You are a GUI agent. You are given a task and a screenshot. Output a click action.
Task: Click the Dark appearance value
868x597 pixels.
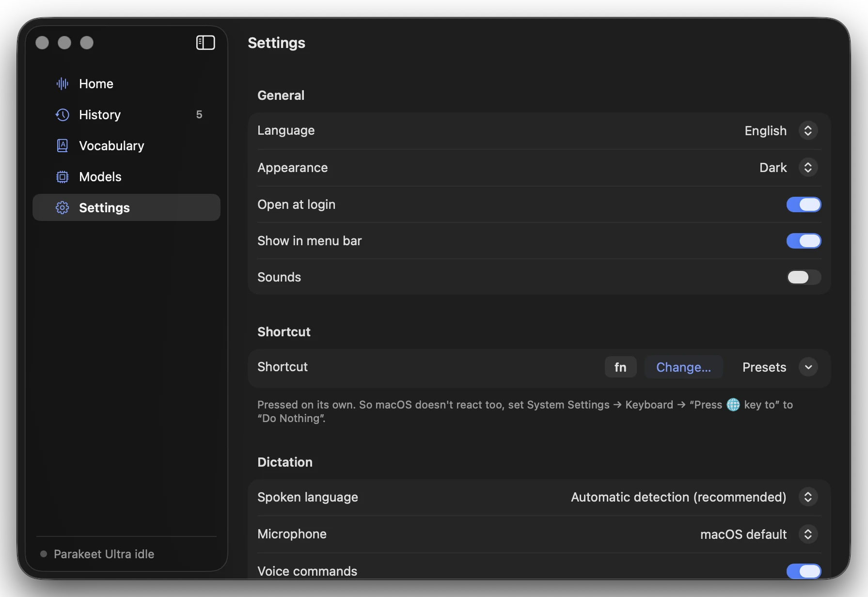[x=773, y=168]
